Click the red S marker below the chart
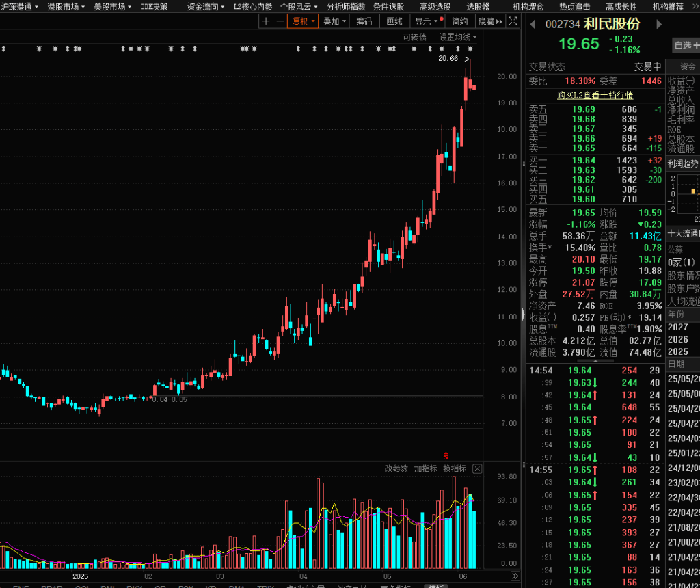Screen dimensions: 700x588 coord(446,456)
